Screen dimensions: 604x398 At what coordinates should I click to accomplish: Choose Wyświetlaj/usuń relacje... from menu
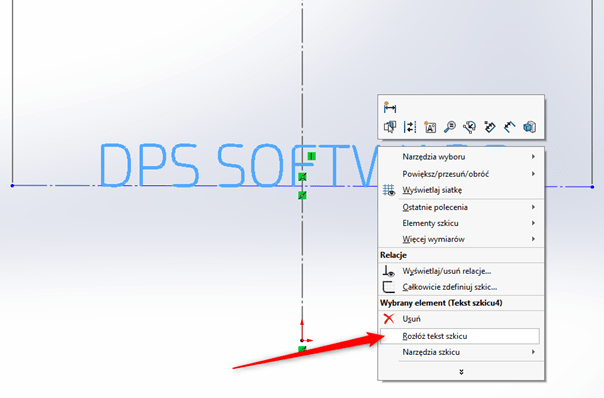coord(461,271)
